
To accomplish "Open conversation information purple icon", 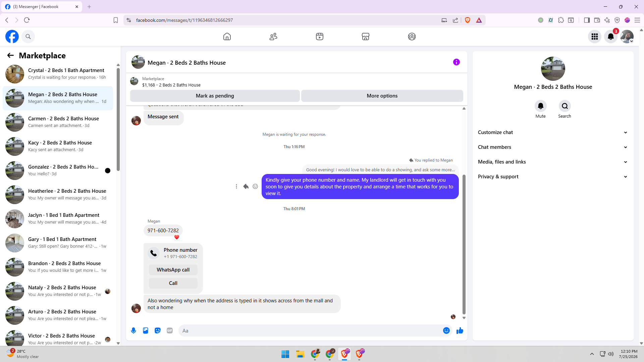I will (x=456, y=62).
